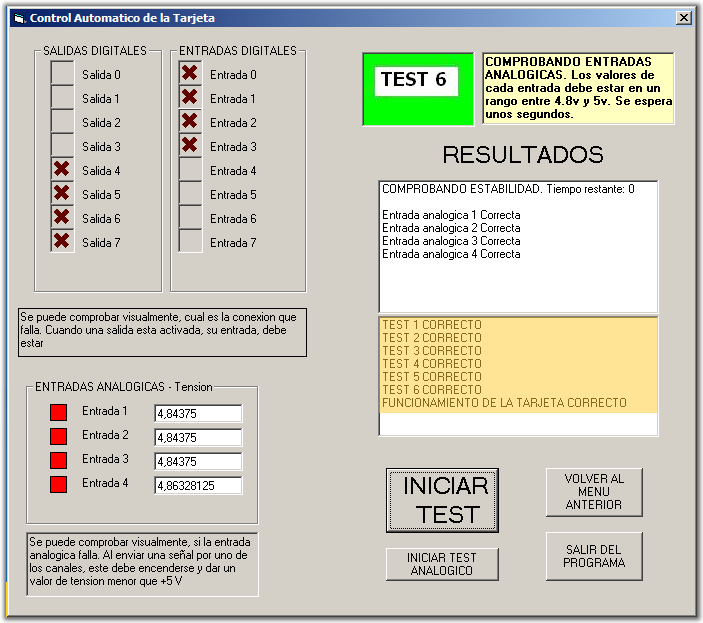
Task: Click the Entrada 1 tension value field
Action: click(x=198, y=413)
